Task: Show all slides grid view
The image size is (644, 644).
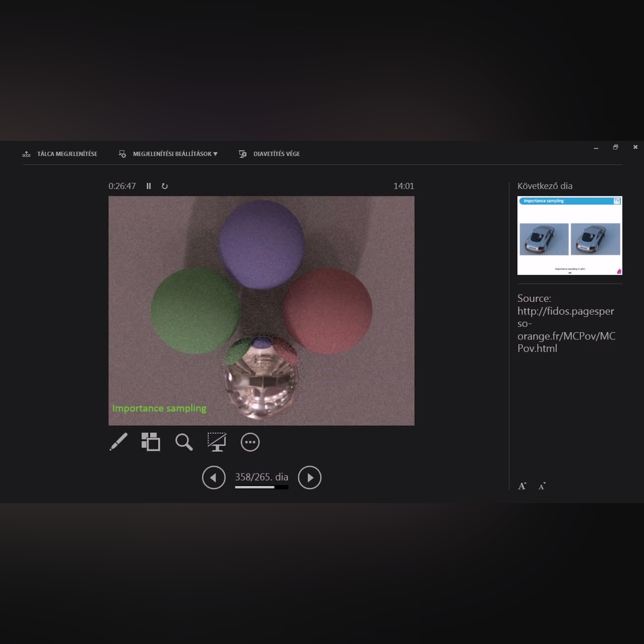Action: pyautogui.click(x=151, y=442)
